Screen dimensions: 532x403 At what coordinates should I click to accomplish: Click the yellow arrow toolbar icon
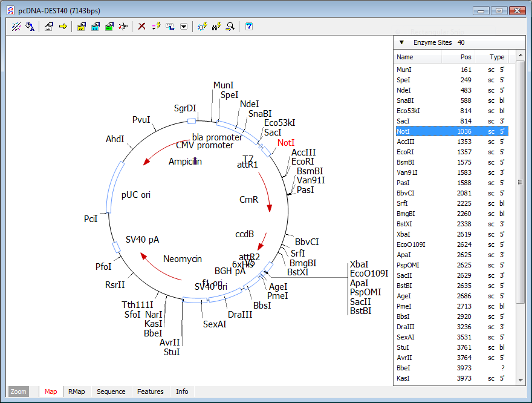(63, 27)
